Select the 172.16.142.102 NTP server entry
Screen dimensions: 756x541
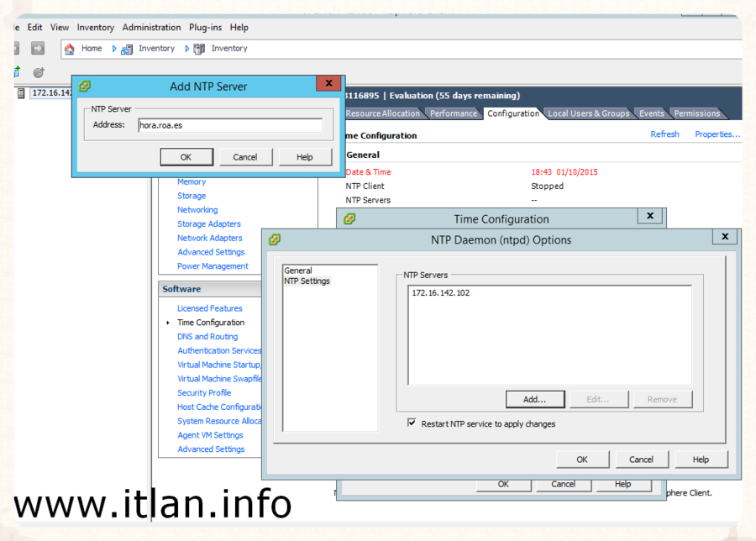[441, 293]
